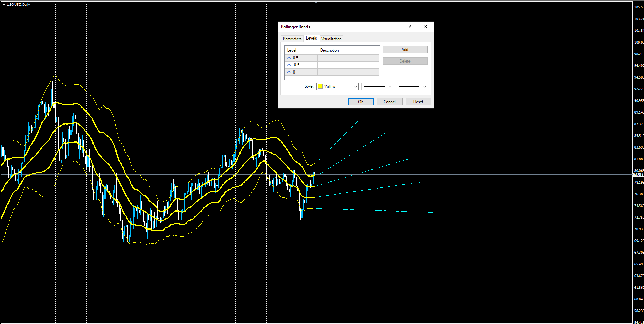Click the current price tag 79.45 on axis

(639, 175)
